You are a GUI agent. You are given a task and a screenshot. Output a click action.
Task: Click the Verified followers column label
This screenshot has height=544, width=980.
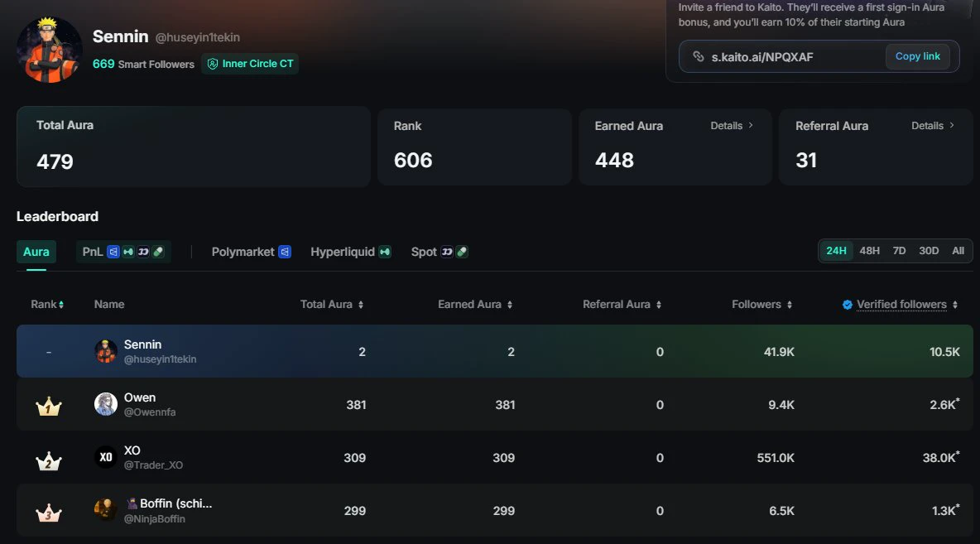(x=902, y=305)
